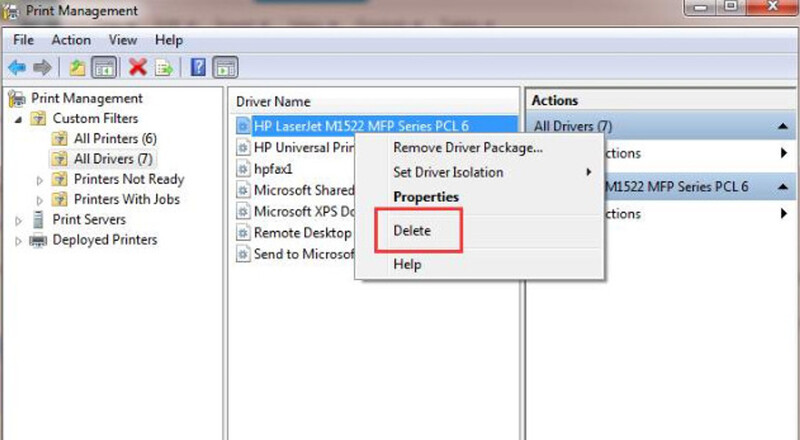Open the blue Help toolbar icon
The height and width of the screenshot is (440, 800).
click(198, 67)
